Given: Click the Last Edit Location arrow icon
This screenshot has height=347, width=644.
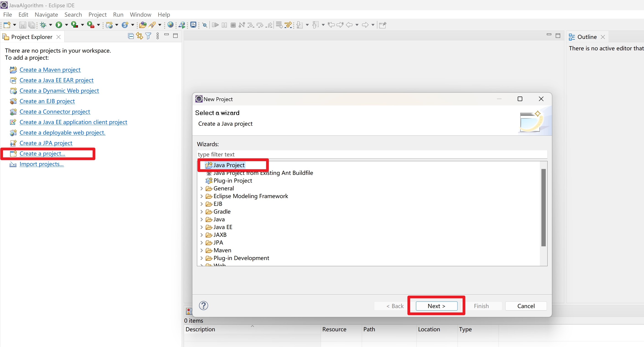Looking at the screenshot, I should pyautogui.click(x=331, y=25).
